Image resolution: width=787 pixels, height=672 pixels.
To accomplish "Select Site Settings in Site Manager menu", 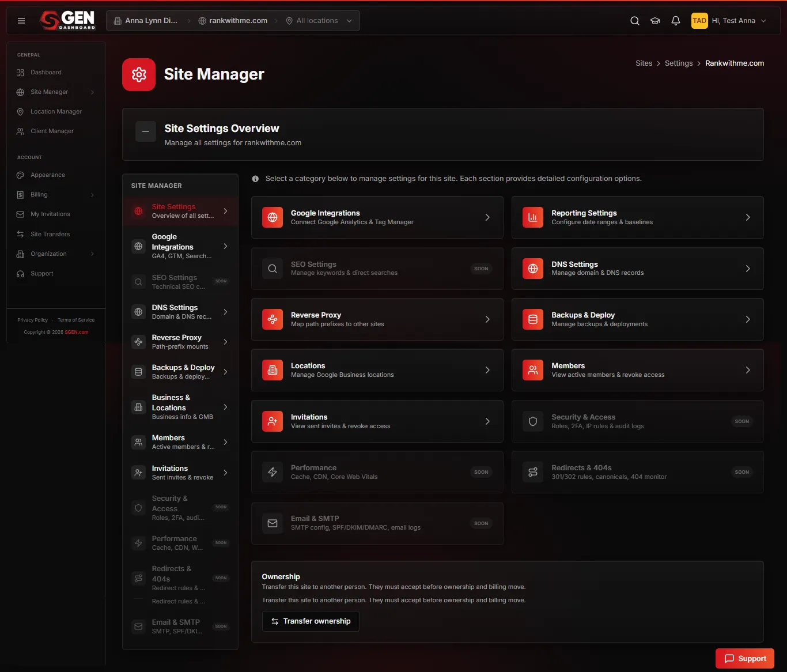I will click(x=180, y=211).
